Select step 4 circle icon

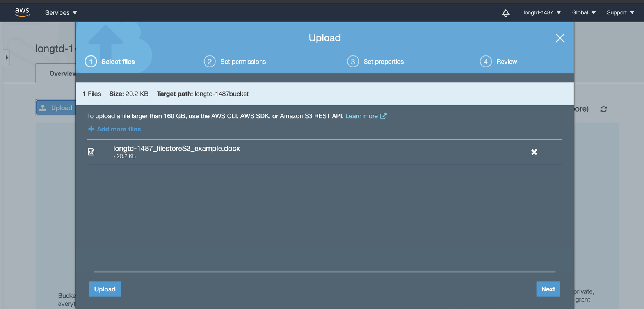486,62
